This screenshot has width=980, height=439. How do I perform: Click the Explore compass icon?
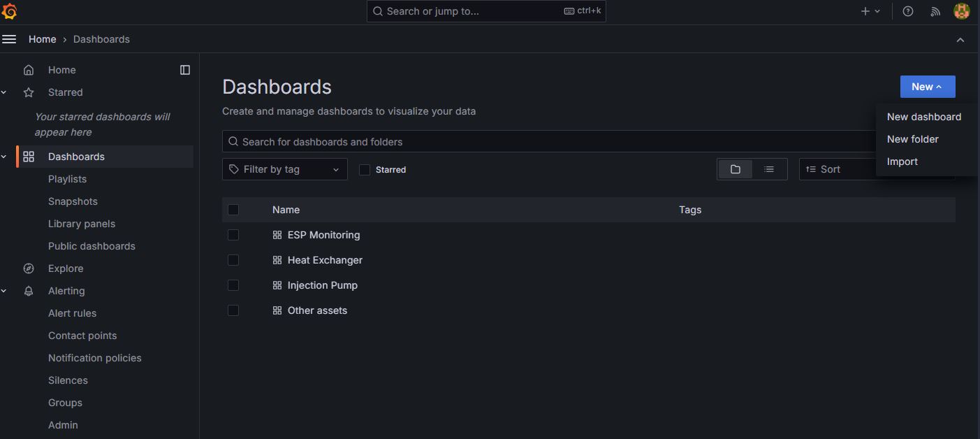point(29,268)
